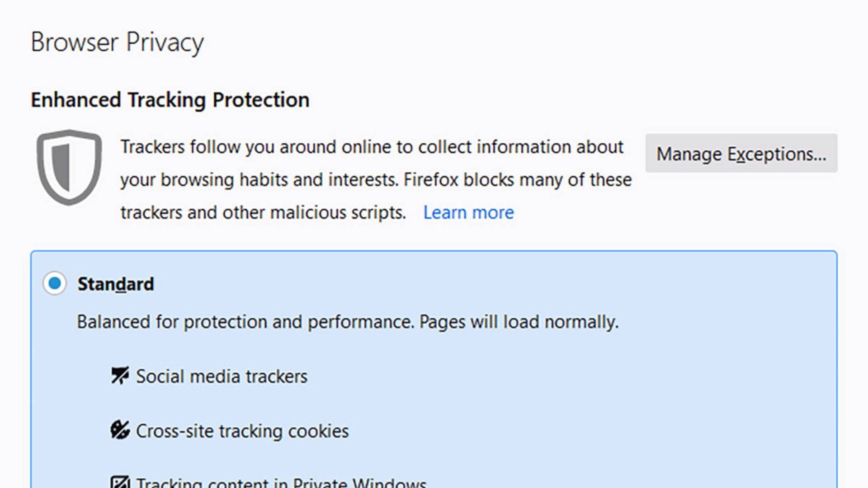Click the Social media trackers text
This screenshot has width=868, height=488.
click(222, 376)
